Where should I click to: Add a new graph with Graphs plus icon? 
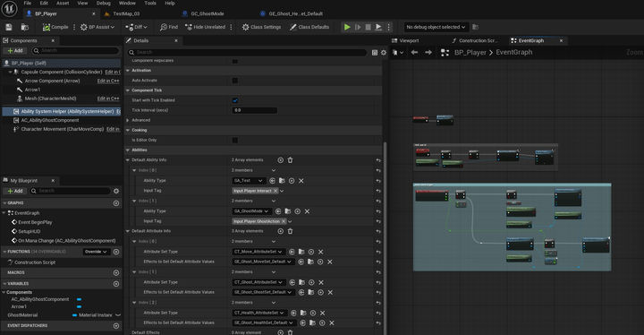pyautogui.click(x=116, y=203)
